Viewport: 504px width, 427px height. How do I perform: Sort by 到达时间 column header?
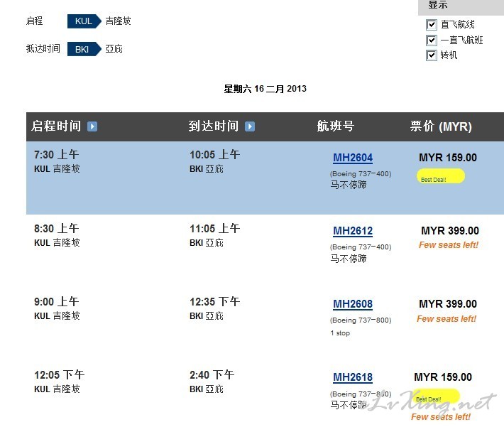[x=213, y=126]
